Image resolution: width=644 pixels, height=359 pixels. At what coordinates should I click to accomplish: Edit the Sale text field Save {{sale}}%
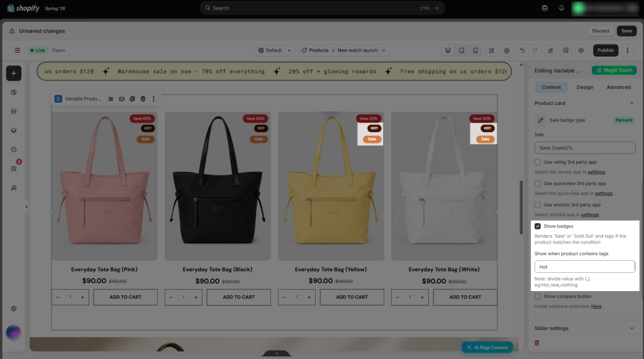[x=584, y=148]
